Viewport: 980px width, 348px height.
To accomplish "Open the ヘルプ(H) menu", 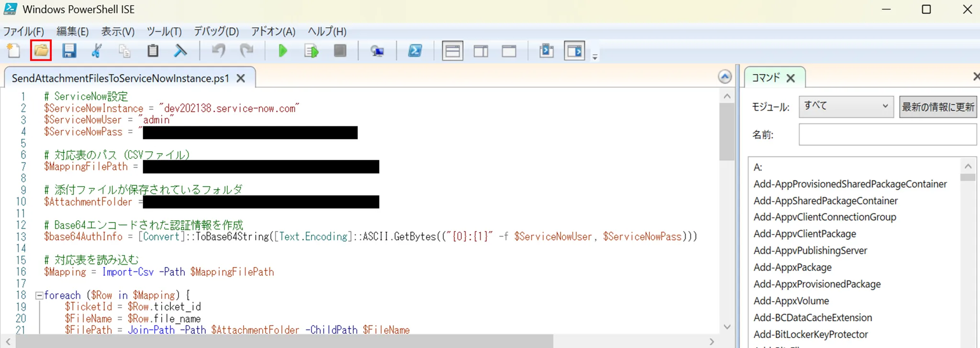I will click(x=327, y=32).
